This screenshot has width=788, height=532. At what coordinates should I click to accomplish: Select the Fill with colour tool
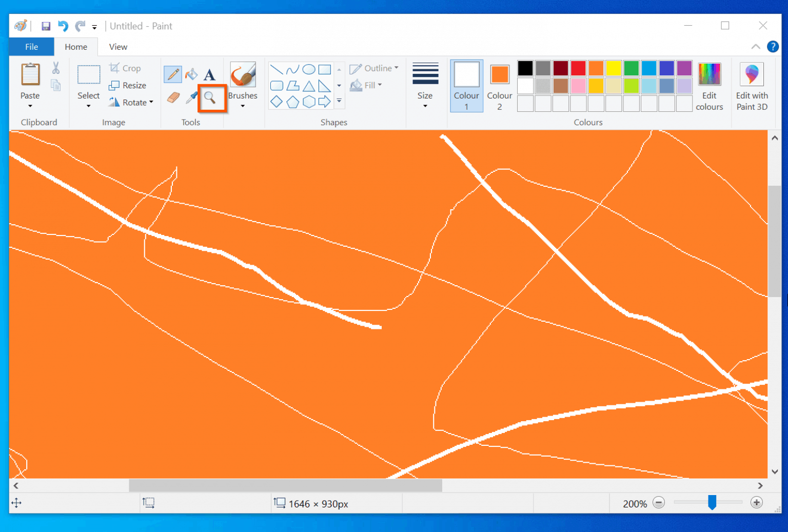click(191, 74)
